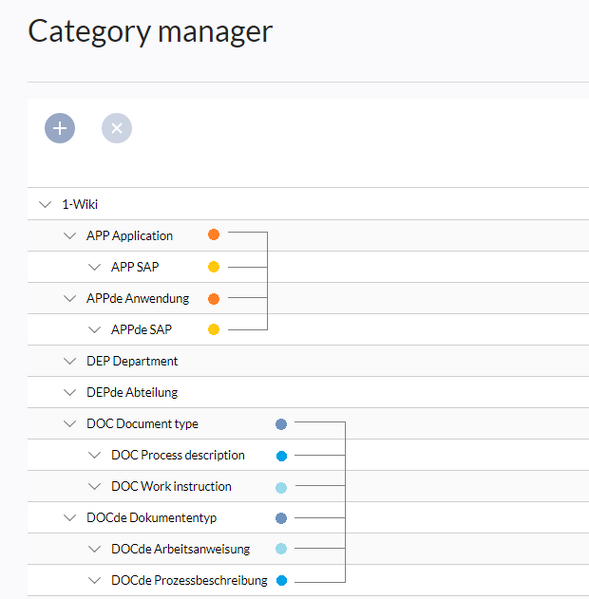Collapse the DOCde Dokumententyp node
Viewport: 589px width, 599px height.
point(70,518)
